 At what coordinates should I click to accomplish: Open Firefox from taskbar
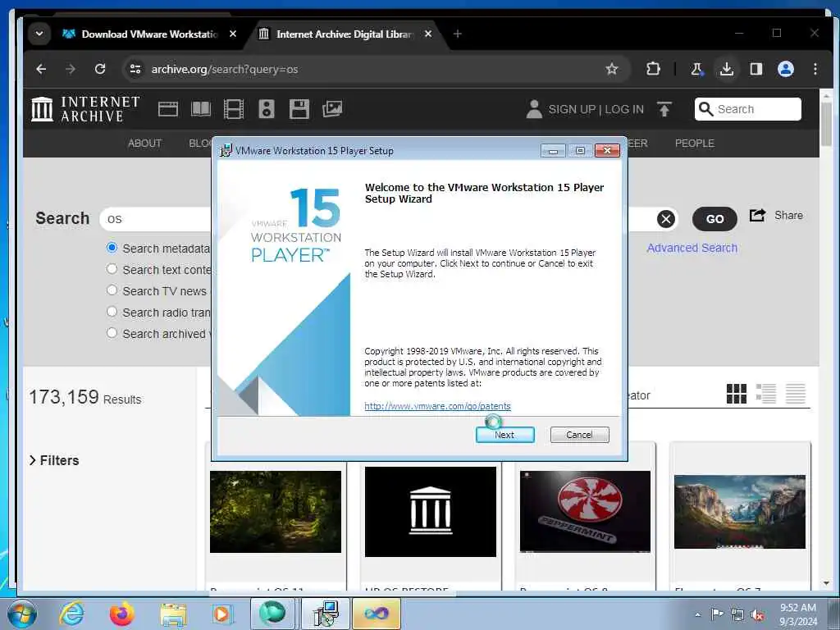(x=121, y=614)
